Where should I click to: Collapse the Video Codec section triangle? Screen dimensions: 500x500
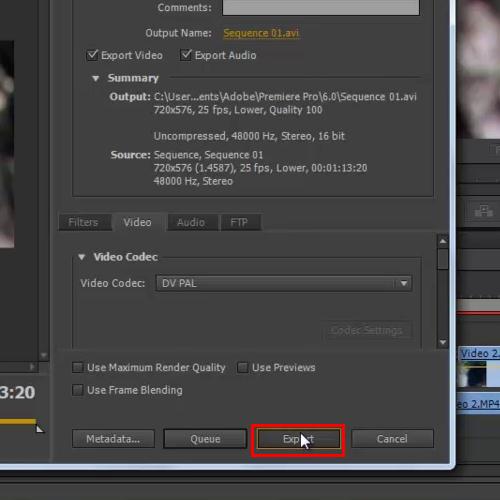pyautogui.click(x=82, y=257)
